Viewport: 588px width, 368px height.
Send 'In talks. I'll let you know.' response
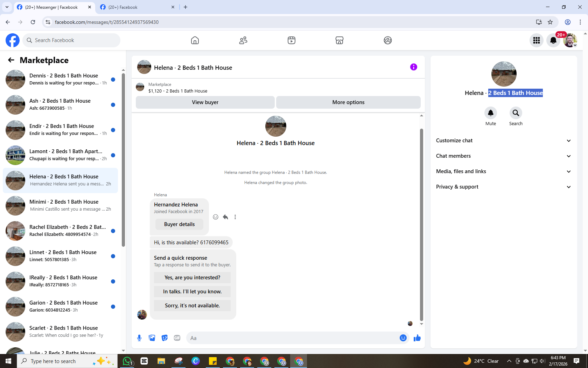pyautogui.click(x=192, y=292)
